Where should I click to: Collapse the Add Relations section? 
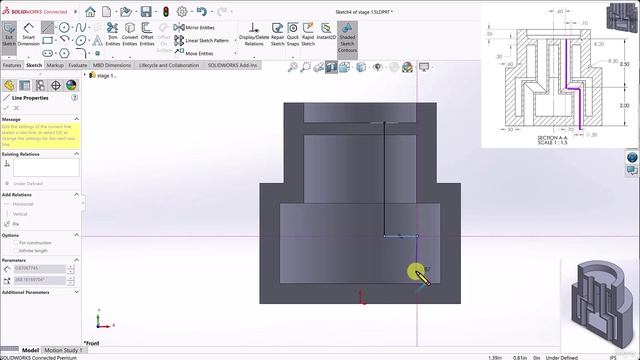(x=76, y=195)
